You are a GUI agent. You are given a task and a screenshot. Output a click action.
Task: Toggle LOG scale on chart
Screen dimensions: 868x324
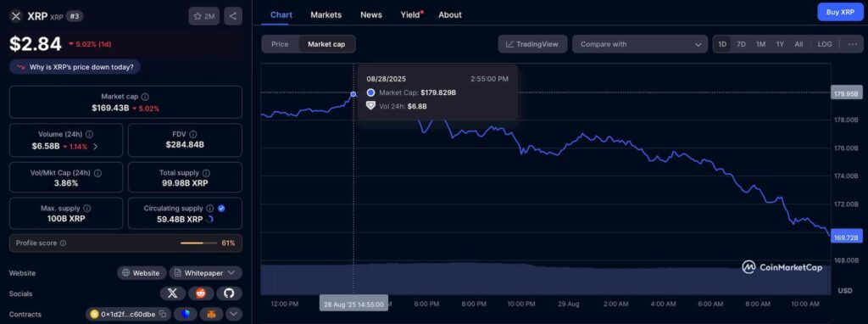click(x=824, y=44)
